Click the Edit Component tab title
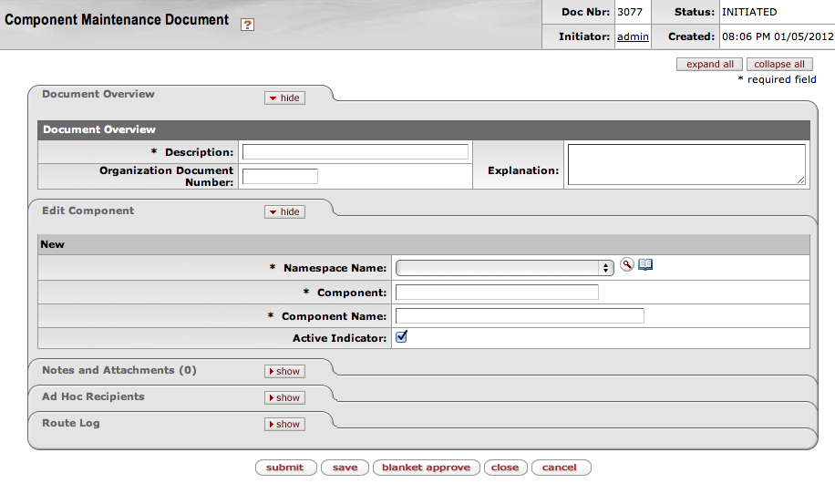This screenshot has height=504, width=835. coord(88,211)
